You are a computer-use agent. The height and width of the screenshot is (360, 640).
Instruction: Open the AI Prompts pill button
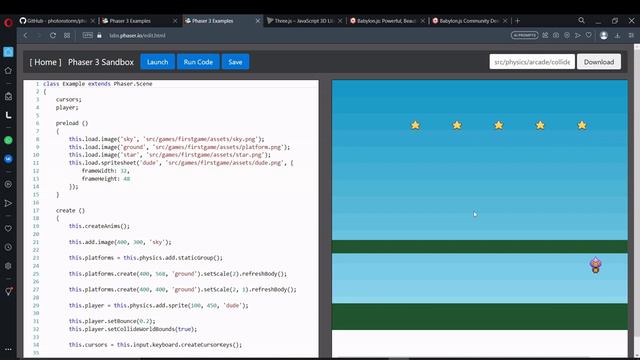click(x=524, y=36)
